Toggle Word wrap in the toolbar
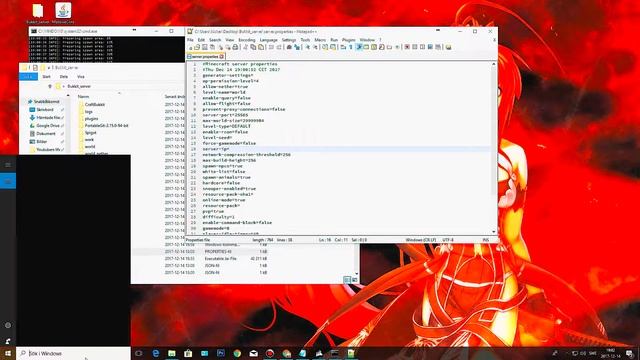The width and height of the screenshot is (640, 360). pos(342,47)
